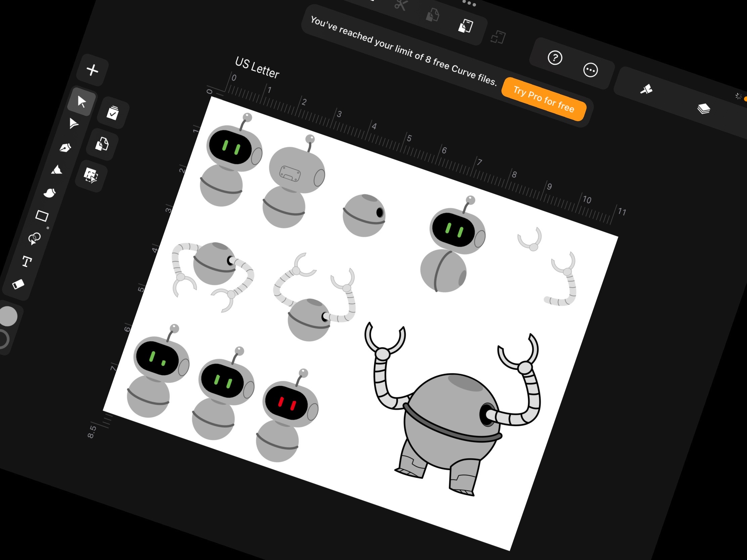Click the scissors Cut icon
The image size is (747, 560).
[401, 5]
